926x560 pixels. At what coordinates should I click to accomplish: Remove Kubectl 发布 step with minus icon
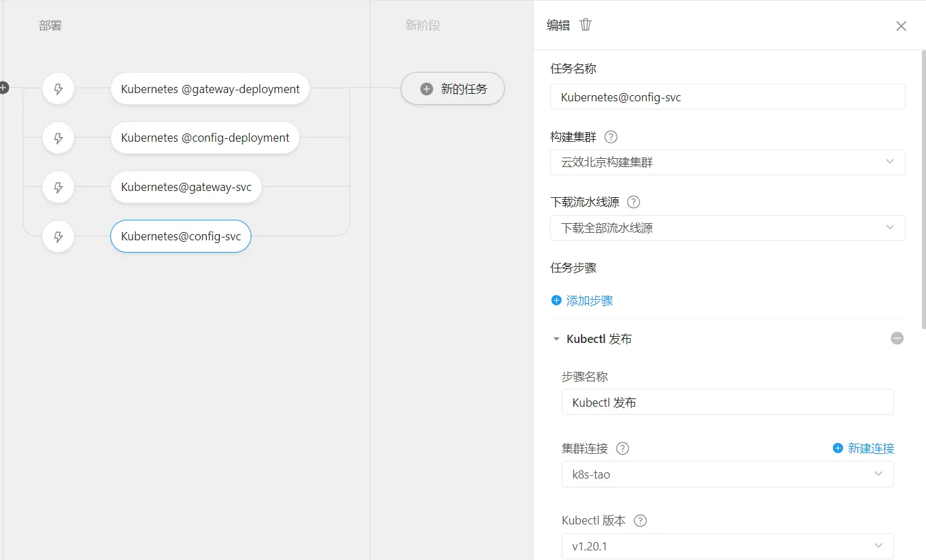[897, 338]
